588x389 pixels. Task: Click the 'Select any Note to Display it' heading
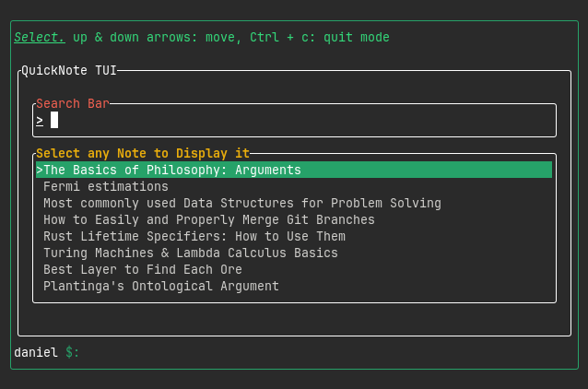(x=143, y=153)
